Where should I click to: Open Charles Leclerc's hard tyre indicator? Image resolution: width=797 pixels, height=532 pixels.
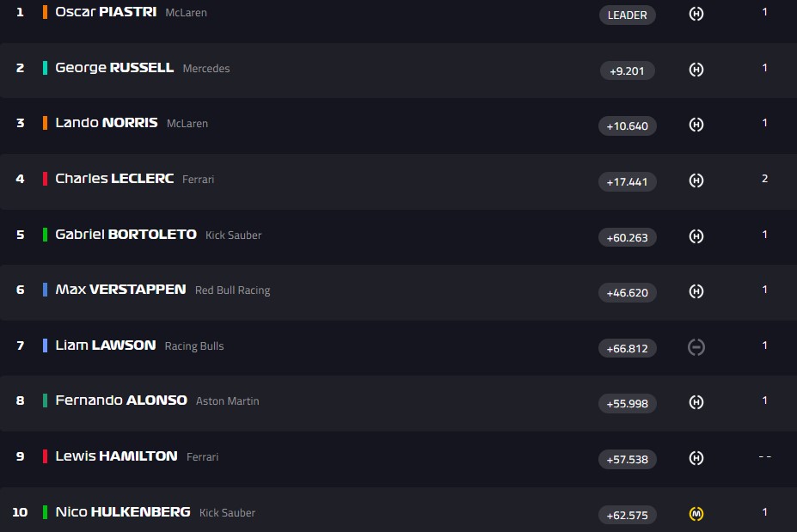tap(696, 181)
